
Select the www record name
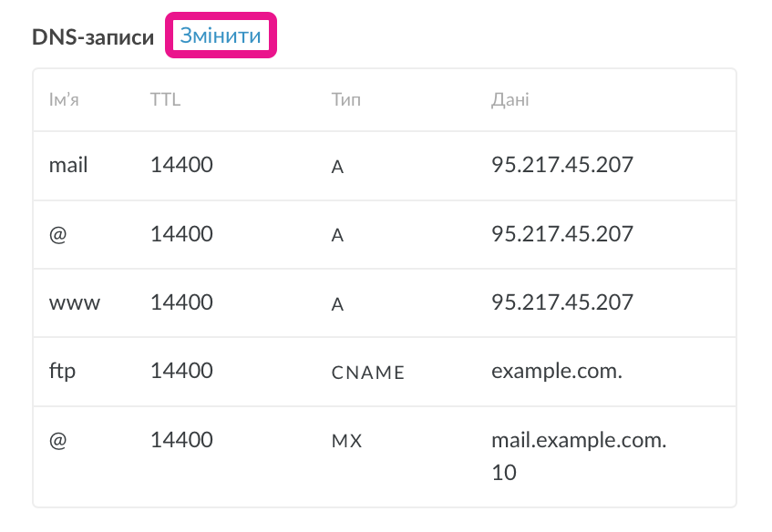point(75,302)
